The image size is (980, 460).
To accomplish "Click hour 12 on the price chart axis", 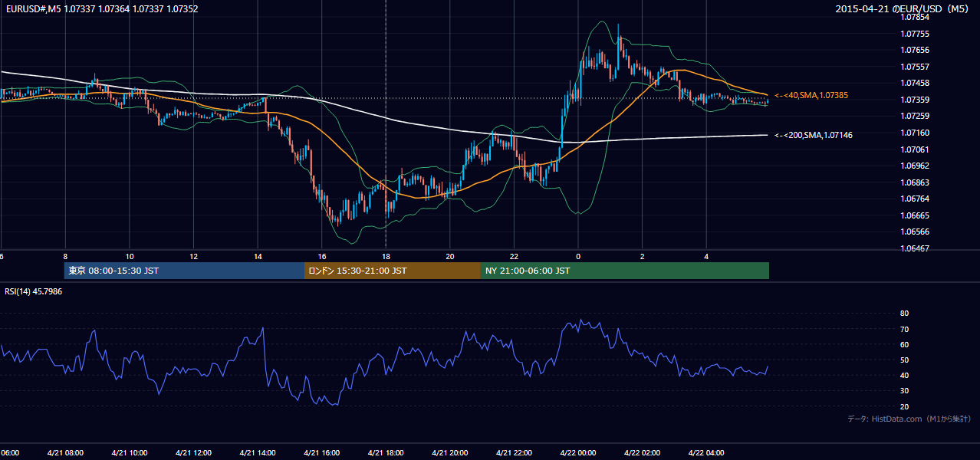I will coord(193,256).
